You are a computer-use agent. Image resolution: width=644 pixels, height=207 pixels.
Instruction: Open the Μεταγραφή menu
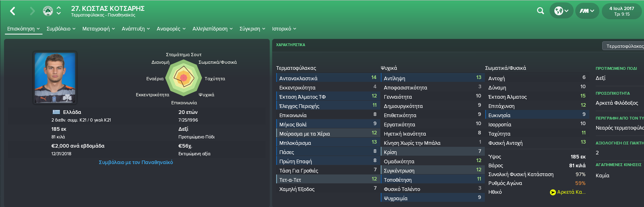coord(98,29)
